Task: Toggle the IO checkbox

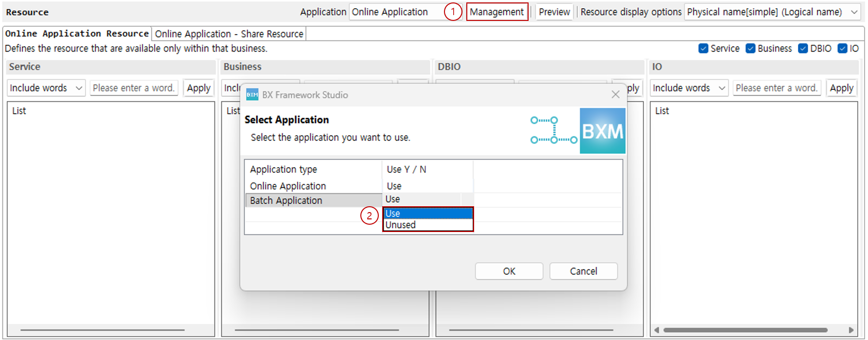Action: click(842, 49)
